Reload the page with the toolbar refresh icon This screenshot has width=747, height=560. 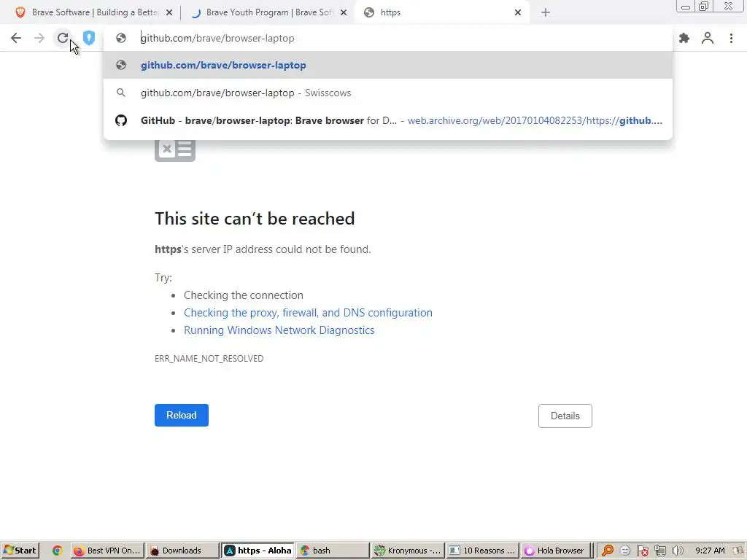click(x=63, y=38)
